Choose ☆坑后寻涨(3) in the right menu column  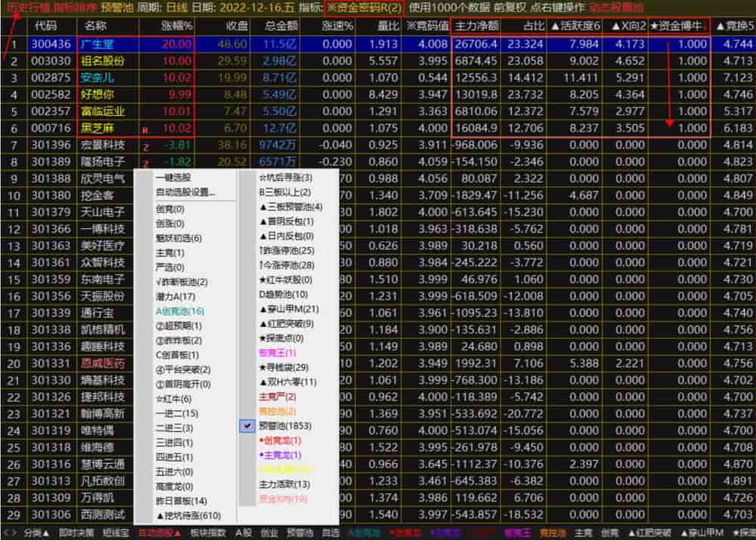pyautogui.click(x=286, y=178)
